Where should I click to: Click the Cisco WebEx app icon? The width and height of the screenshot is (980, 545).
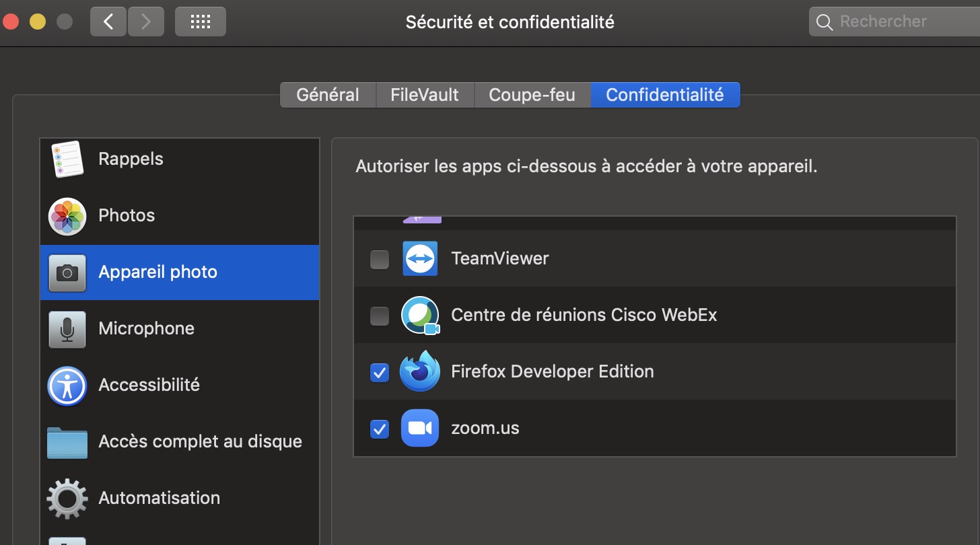click(420, 315)
